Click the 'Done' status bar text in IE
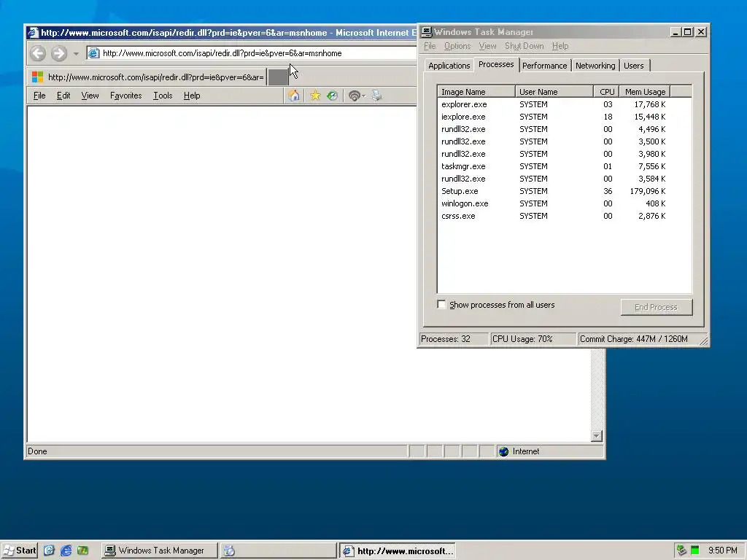 tap(37, 451)
